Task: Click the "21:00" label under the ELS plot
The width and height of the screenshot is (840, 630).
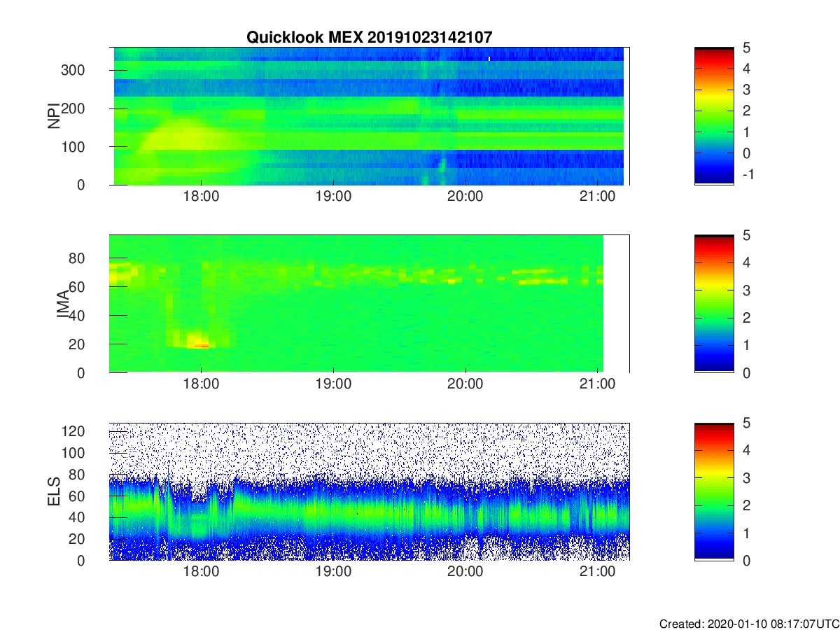Action: (597, 573)
